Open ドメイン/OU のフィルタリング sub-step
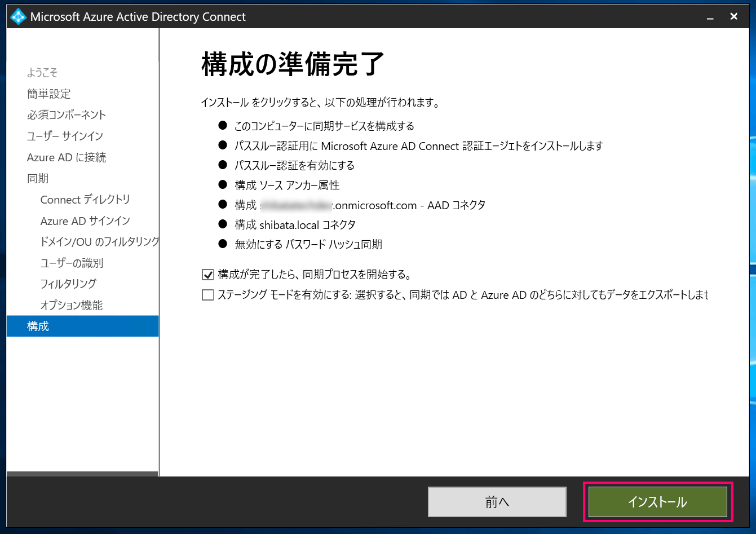 click(100, 242)
